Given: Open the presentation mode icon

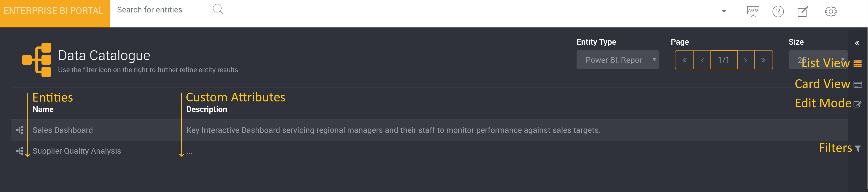Looking at the screenshot, I should pos(753,12).
